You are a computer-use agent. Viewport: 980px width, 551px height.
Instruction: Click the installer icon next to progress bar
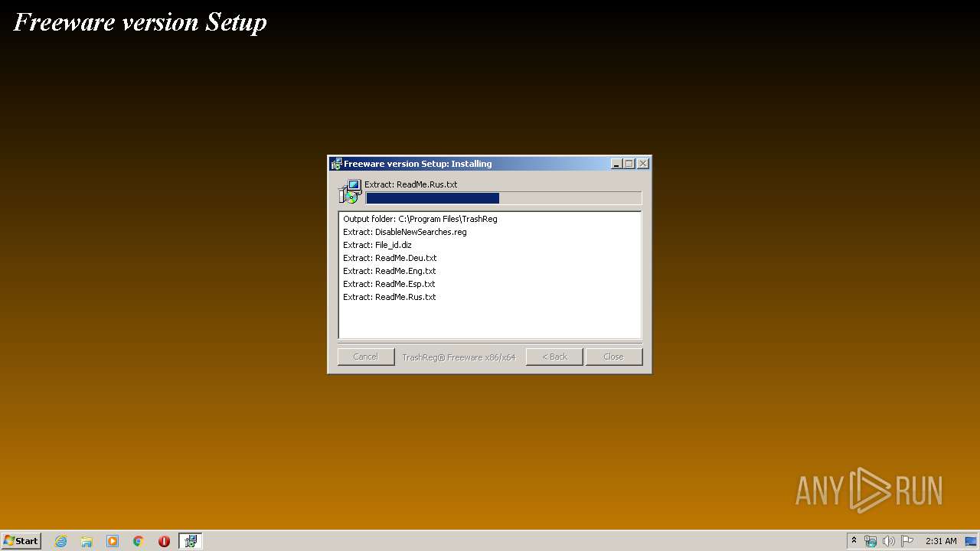350,191
